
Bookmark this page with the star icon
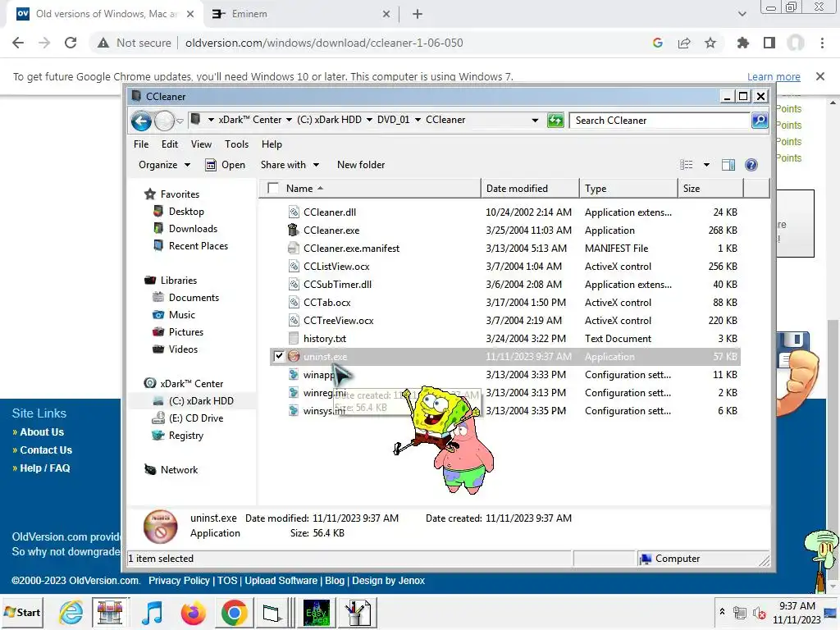[710, 43]
